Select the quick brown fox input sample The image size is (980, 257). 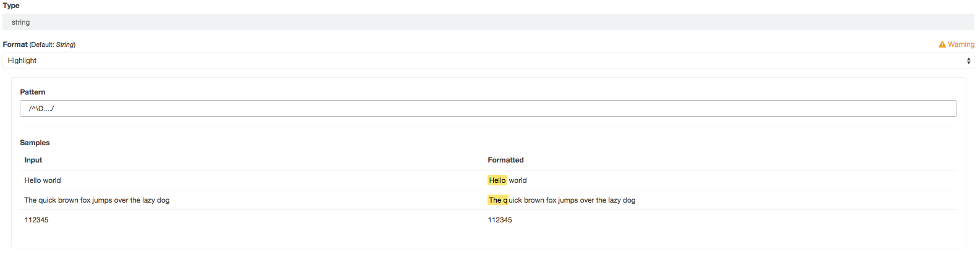pos(97,200)
